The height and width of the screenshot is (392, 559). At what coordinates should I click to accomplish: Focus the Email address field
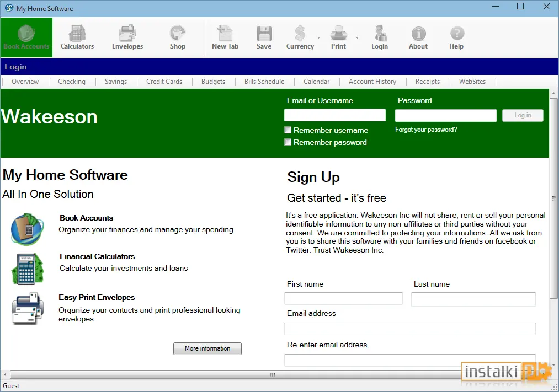point(410,329)
